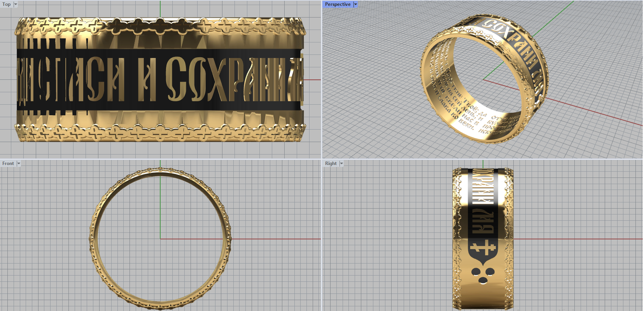Click the Perspective viewport title label
This screenshot has height=311, width=644.
338,4
